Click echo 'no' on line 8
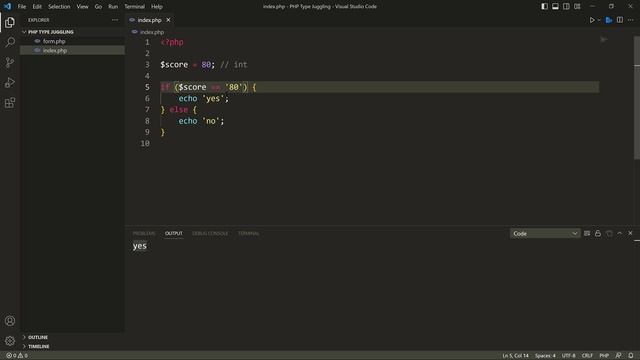The width and height of the screenshot is (640, 360). (201, 121)
